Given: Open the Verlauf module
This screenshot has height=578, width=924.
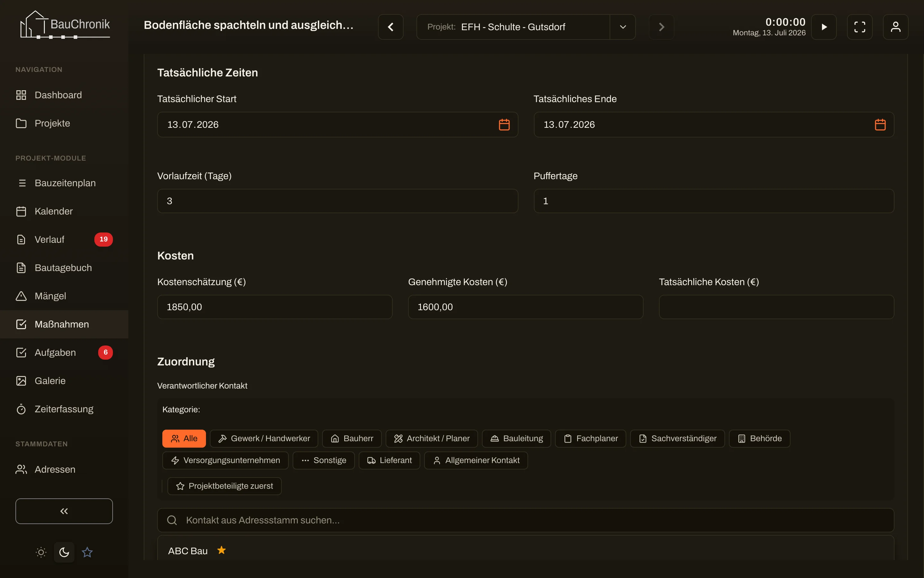Looking at the screenshot, I should [64, 239].
